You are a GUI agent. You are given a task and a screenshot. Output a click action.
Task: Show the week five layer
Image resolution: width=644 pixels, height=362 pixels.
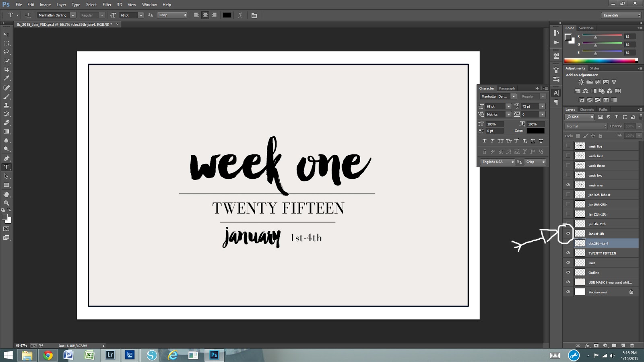pos(568,146)
